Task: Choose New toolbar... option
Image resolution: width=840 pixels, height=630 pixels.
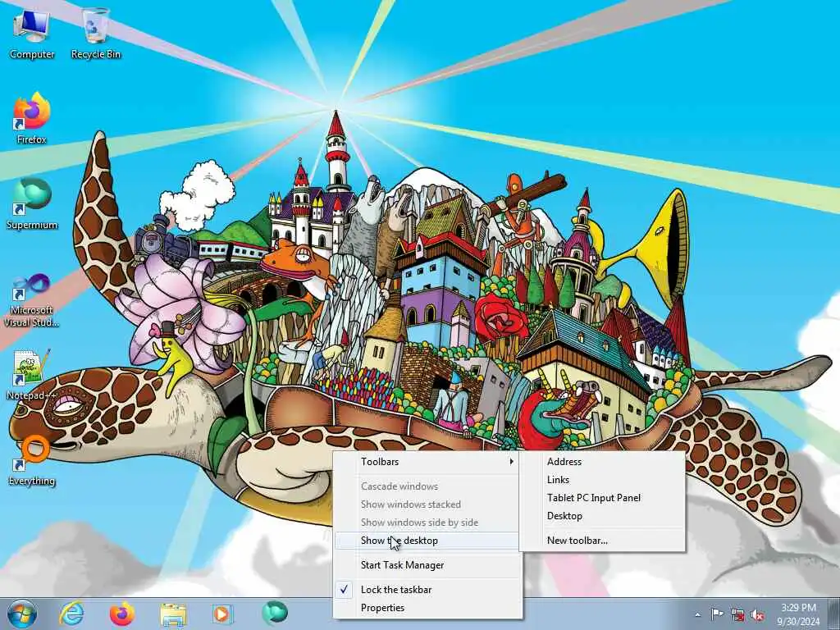Action: pyautogui.click(x=602, y=541)
